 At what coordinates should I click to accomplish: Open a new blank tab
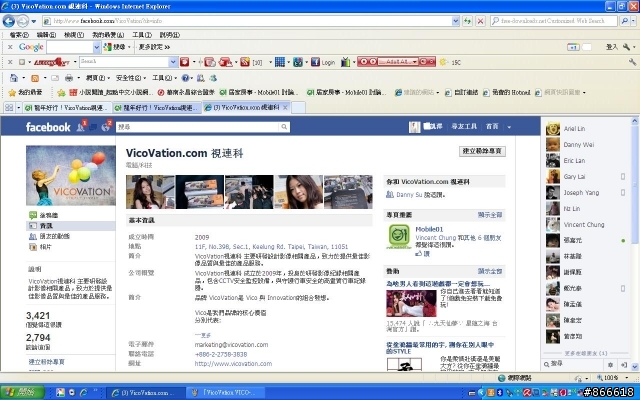click(x=298, y=108)
